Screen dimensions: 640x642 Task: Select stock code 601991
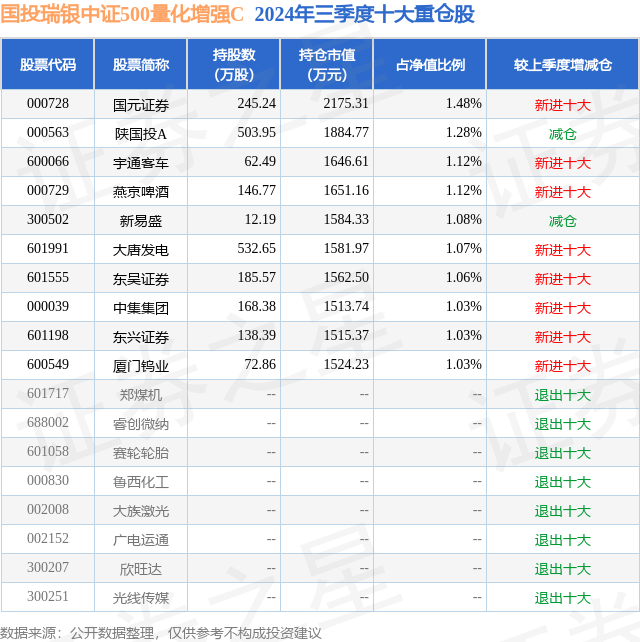click(x=47, y=249)
